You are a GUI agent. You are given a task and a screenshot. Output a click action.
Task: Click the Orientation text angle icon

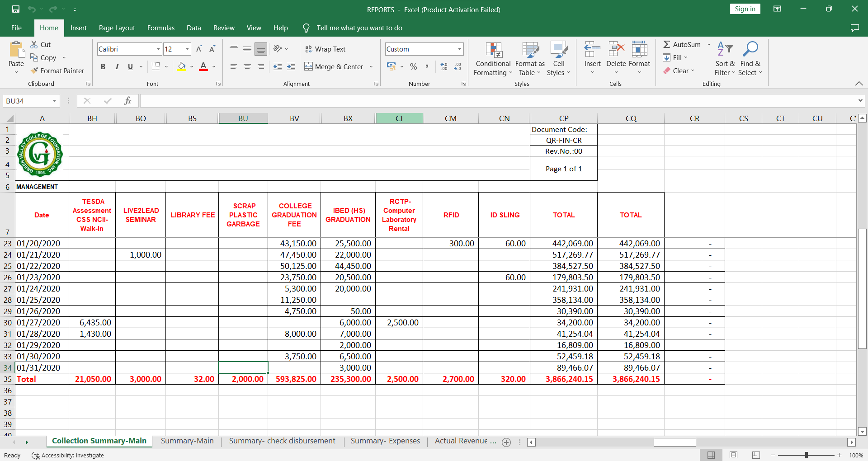click(x=278, y=49)
